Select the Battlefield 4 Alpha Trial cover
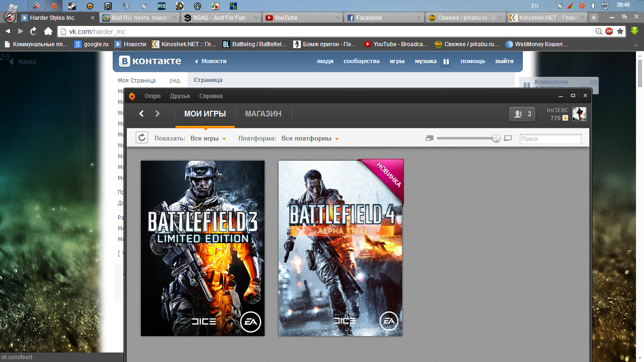 (340, 248)
